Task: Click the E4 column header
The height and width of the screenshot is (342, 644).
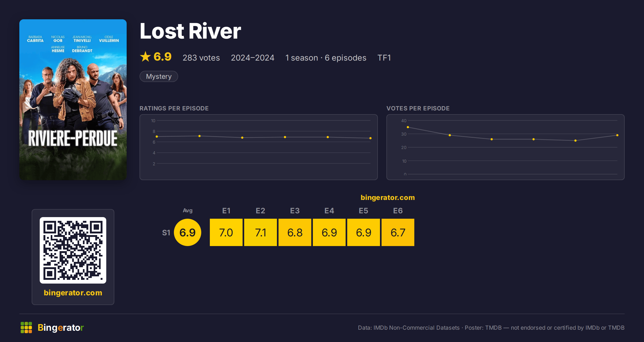Action: pyautogui.click(x=329, y=211)
